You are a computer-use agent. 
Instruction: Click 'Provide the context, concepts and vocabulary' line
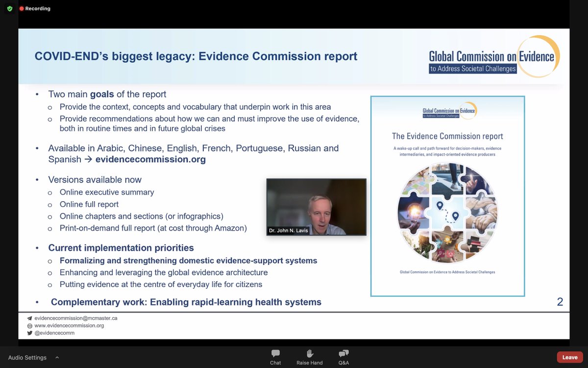(195, 106)
